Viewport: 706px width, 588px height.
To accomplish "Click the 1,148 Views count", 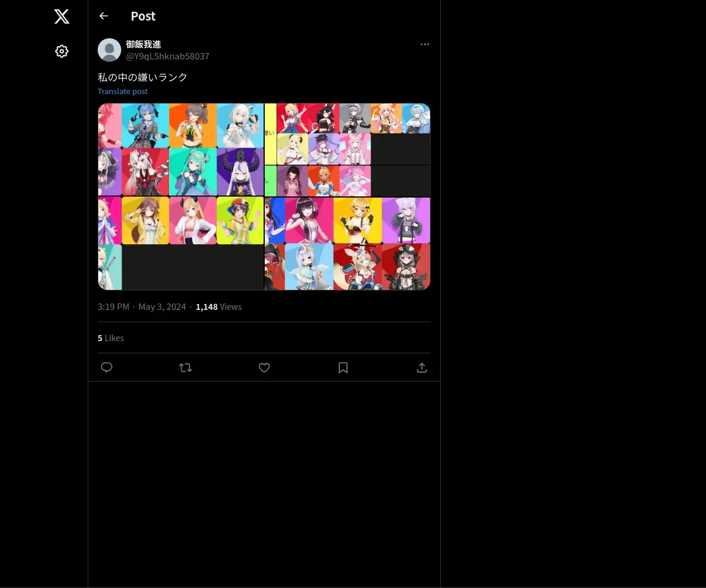I will click(219, 307).
